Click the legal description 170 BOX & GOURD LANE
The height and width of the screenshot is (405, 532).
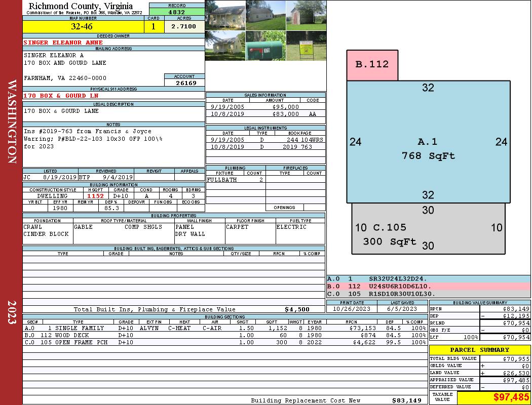pyautogui.click(x=61, y=111)
